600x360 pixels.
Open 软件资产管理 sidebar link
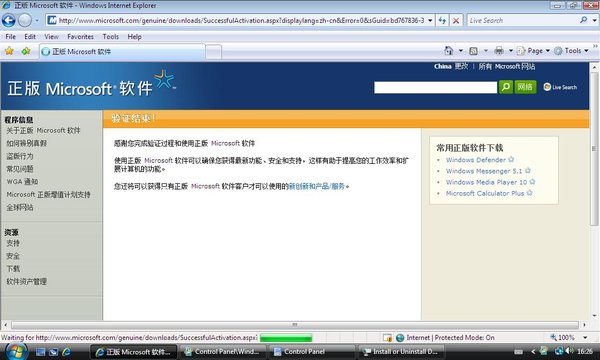coord(26,282)
